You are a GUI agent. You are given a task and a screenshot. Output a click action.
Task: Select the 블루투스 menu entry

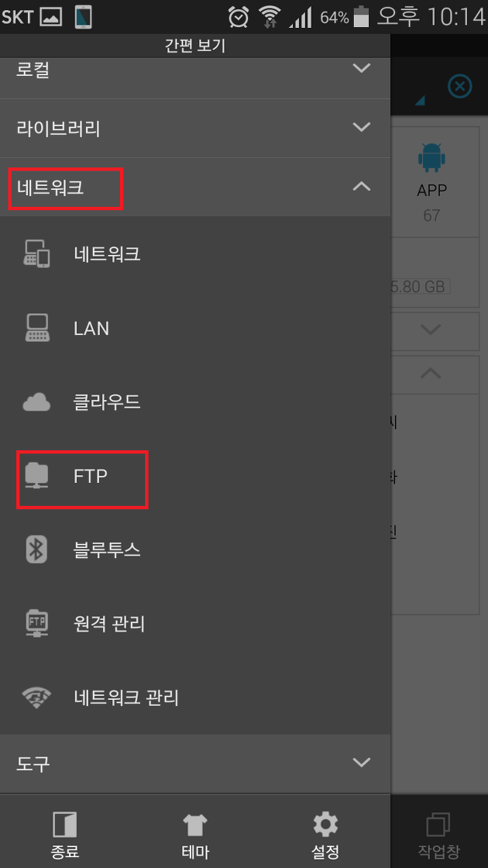pos(195,549)
